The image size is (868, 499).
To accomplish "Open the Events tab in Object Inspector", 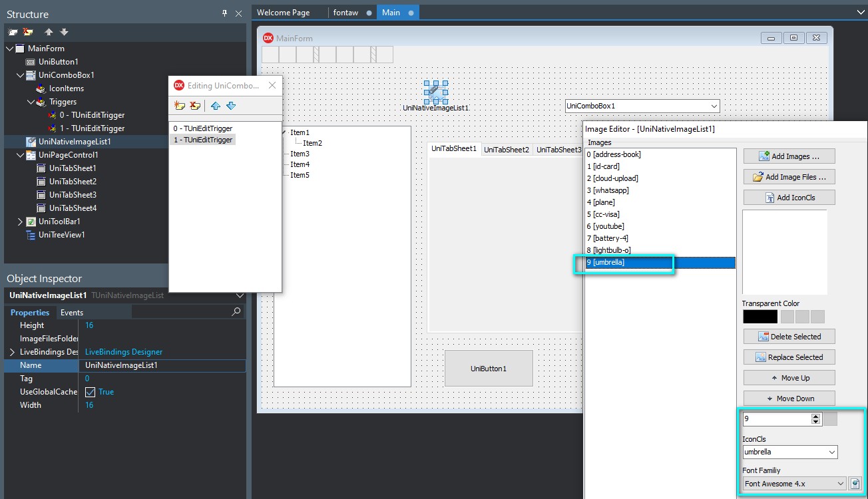I will (72, 312).
